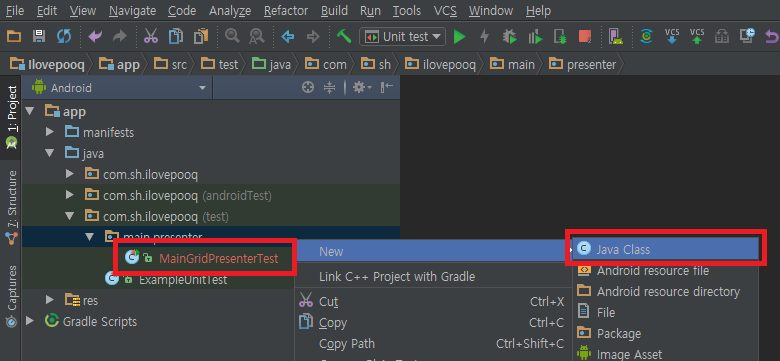Open the Refactor menu
780x361 pixels.
click(x=286, y=10)
